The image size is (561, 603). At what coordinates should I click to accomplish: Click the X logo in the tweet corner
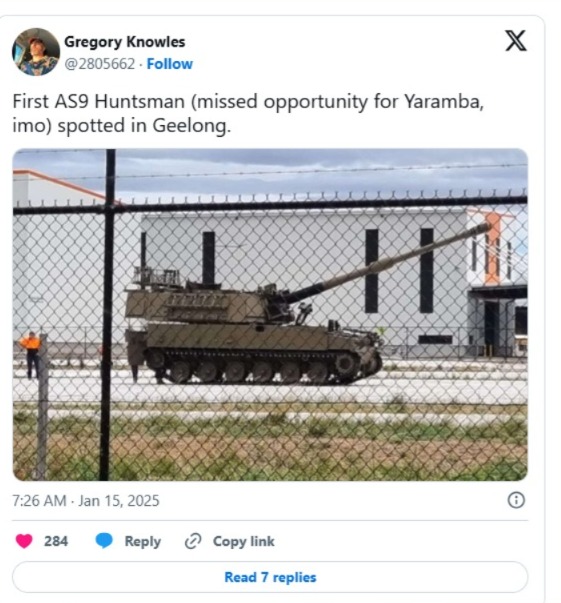point(515,41)
